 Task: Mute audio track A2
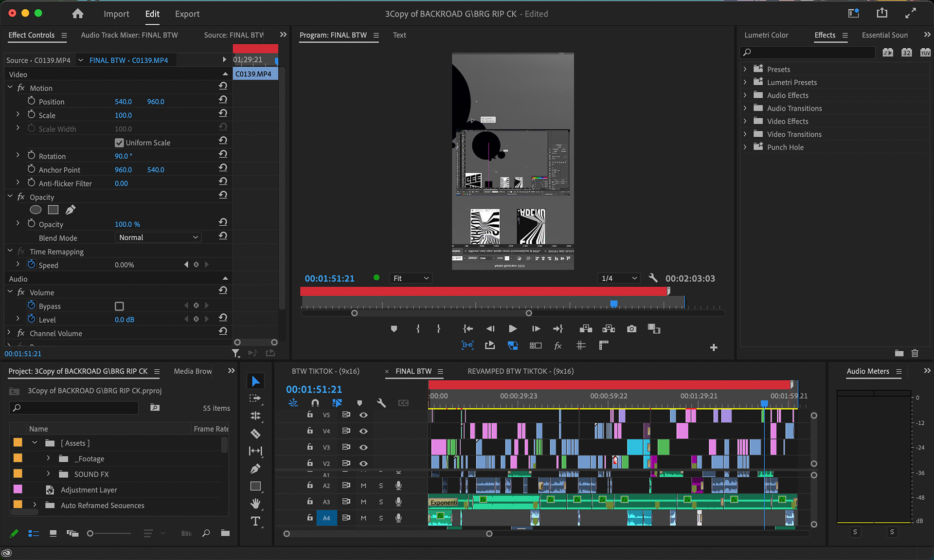[x=363, y=486]
